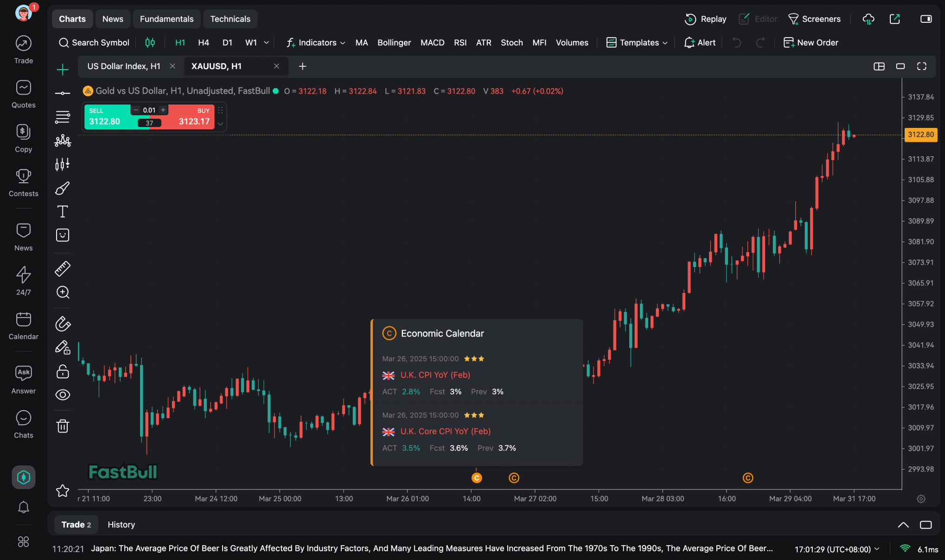
Task: Select the Text annotation tool
Action: 63,211
